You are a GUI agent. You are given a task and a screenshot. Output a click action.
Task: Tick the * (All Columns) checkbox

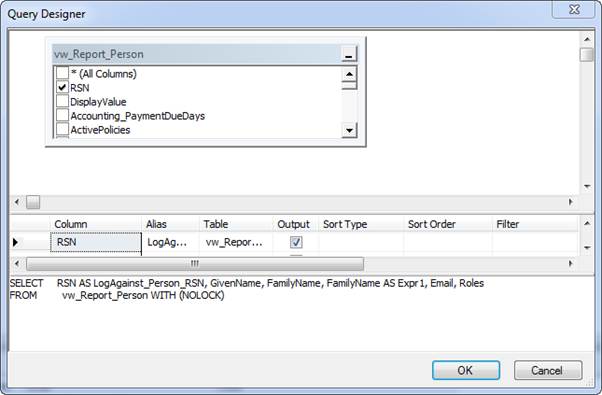(62, 73)
